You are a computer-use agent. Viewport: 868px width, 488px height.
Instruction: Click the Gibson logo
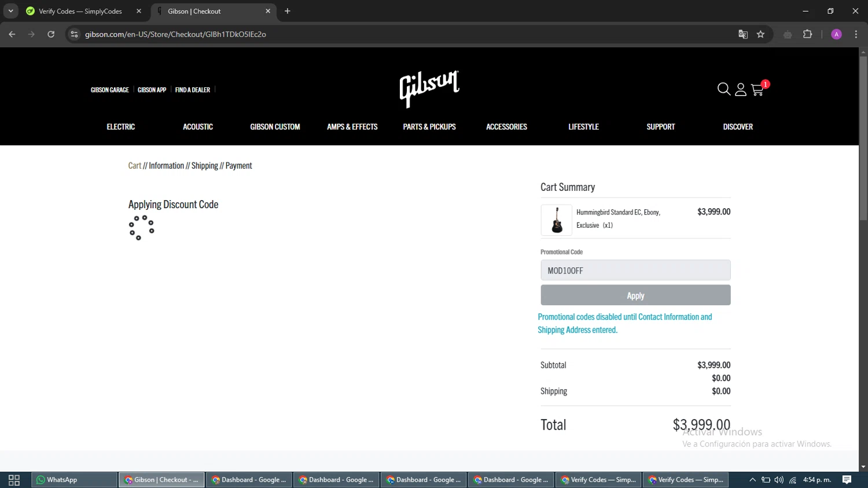tap(429, 88)
